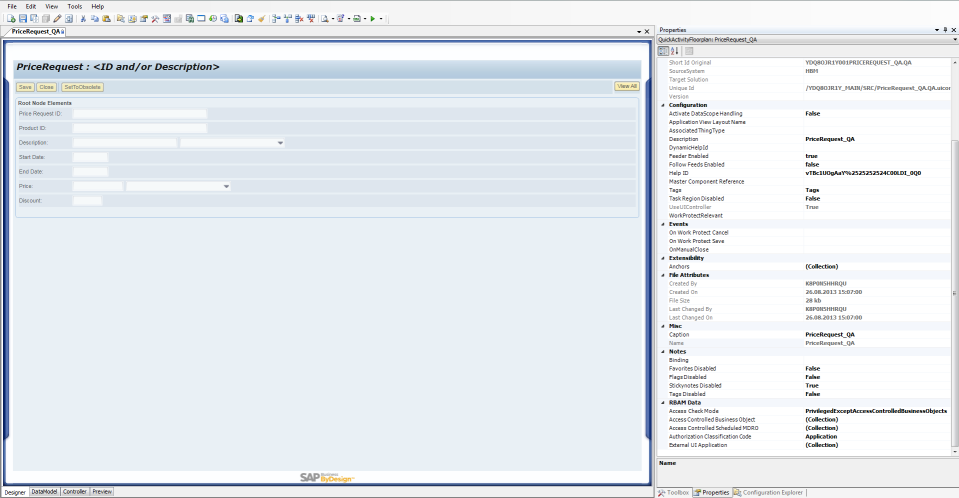
Task: Click the Close button in the floorplan
Action: [46, 87]
